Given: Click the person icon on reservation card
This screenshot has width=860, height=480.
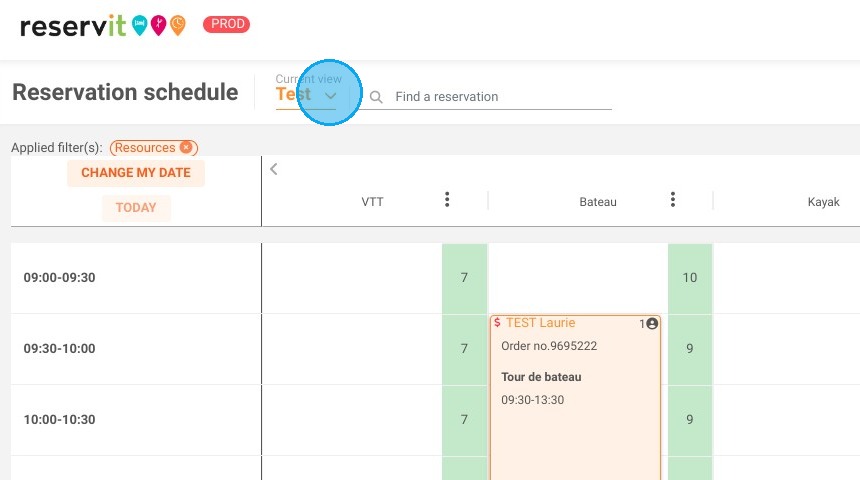Looking at the screenshot, I should (x=652, y=324).
